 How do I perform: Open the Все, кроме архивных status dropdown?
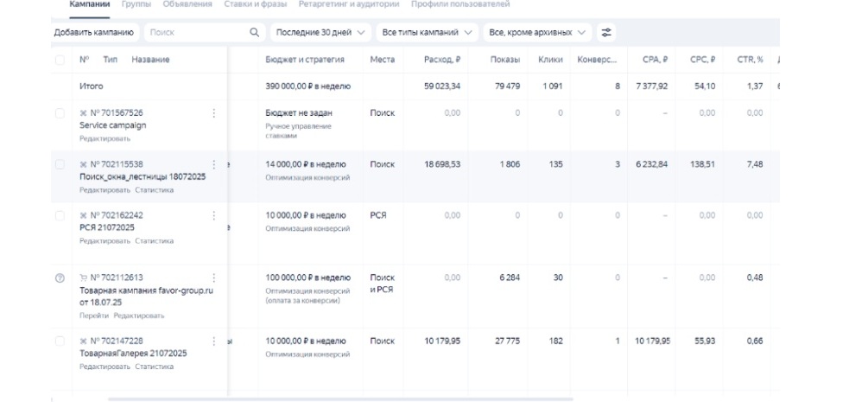(x=537, y=32)
